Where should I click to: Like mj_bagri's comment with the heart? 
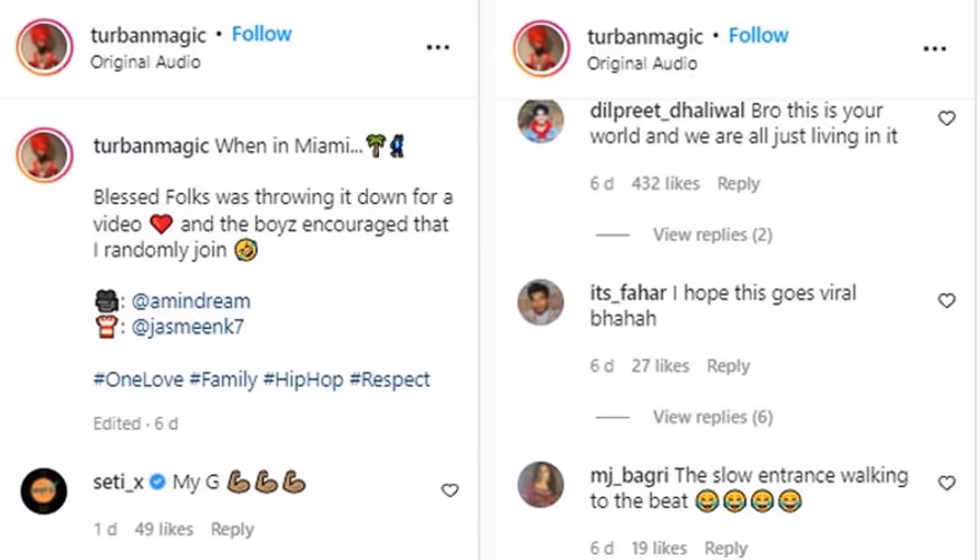[x=947, y=483]
